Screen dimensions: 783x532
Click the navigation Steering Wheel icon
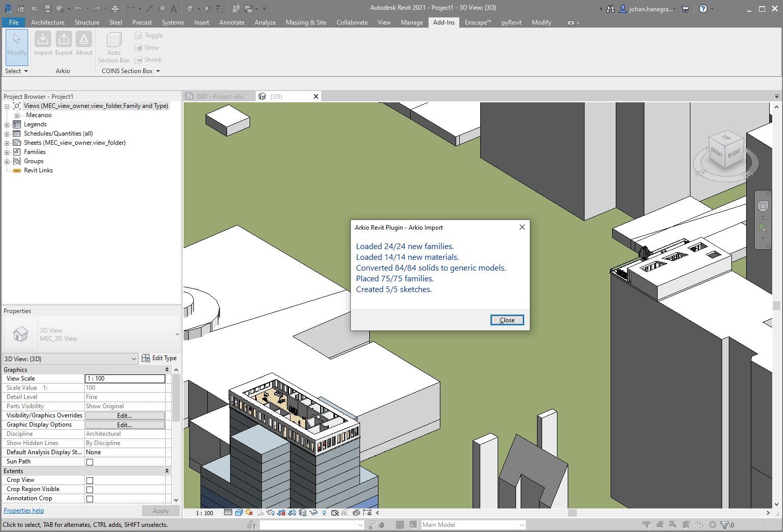pos(763,207)
